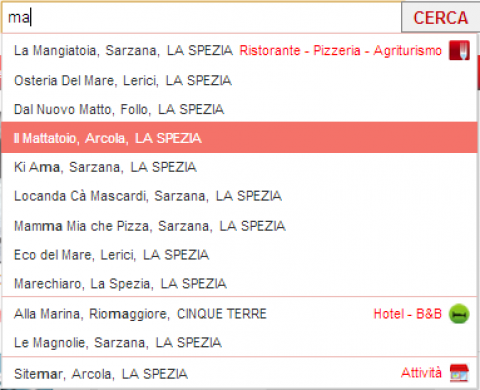Click the Ristorante - Pizzeria - Agriturismo label
Viewport: 480px width, 390px height.
click(341, 51)
